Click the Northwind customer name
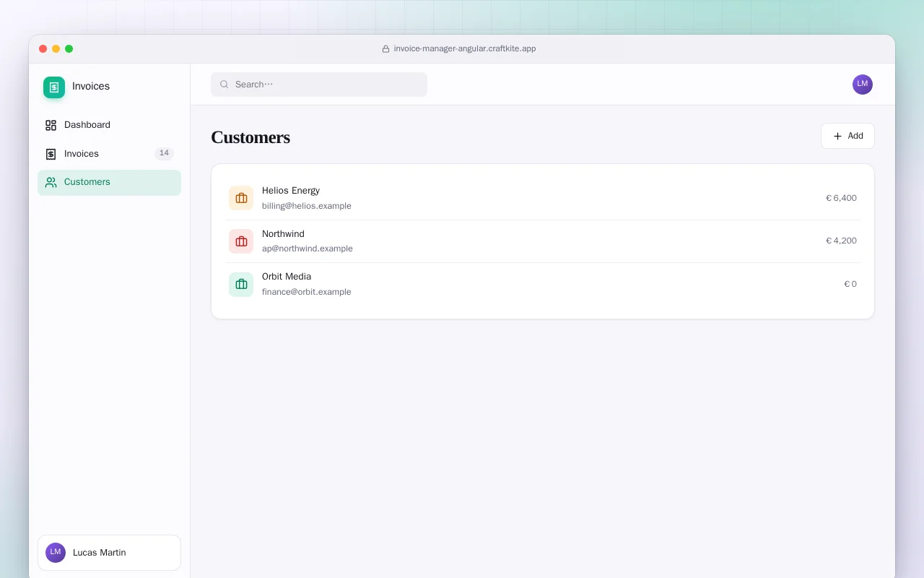This screenshot has height=578, width=924. 283,234
